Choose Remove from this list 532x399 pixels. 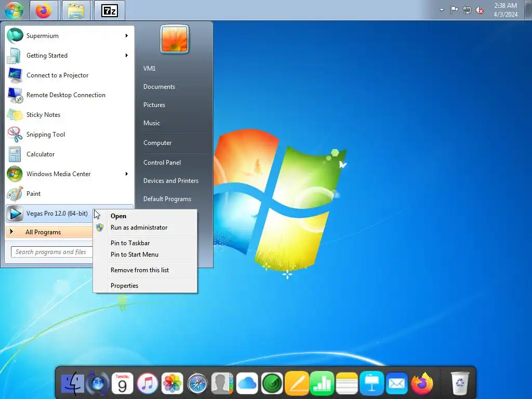point(145,270)
